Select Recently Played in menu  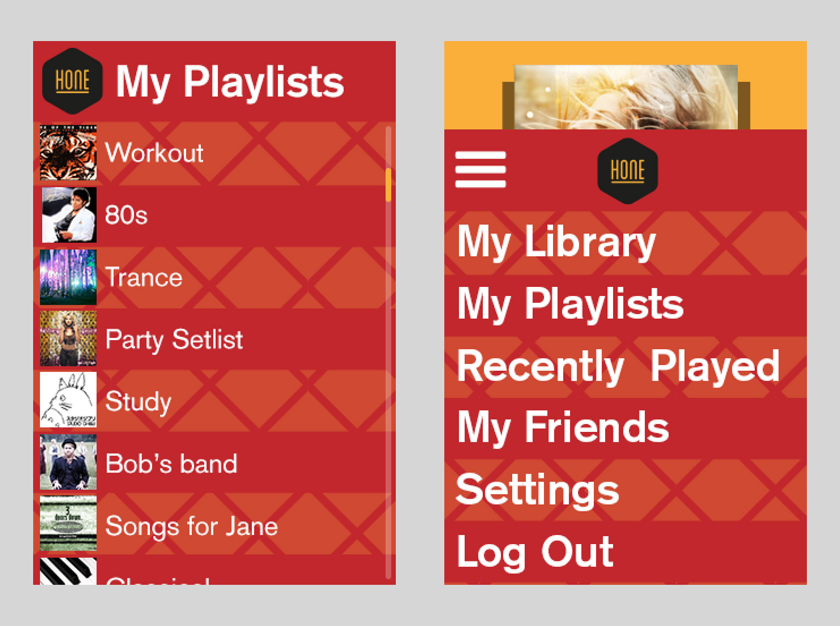coord(618,367)
